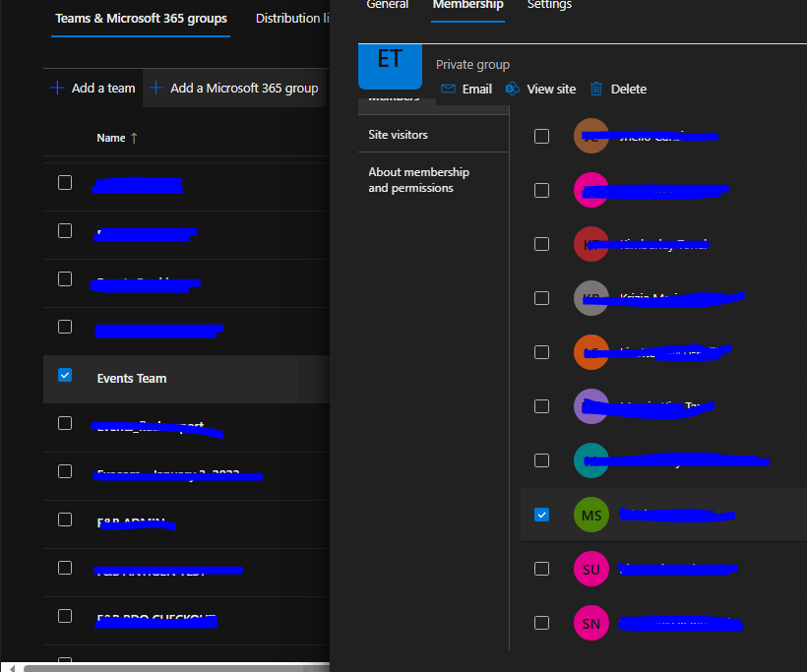This screenshot has width=807, height=672.
Task: Click the Email button
Action: pos(466,89)
